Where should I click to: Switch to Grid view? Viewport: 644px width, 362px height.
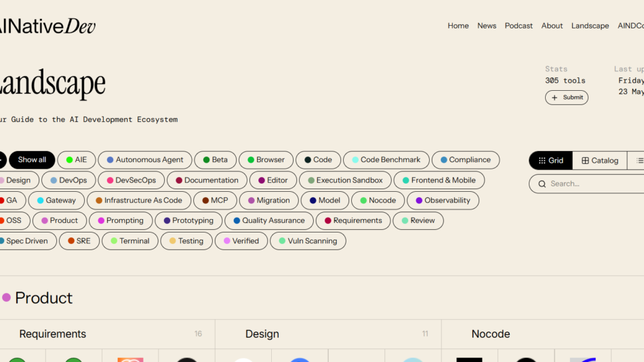click(550, 161)
